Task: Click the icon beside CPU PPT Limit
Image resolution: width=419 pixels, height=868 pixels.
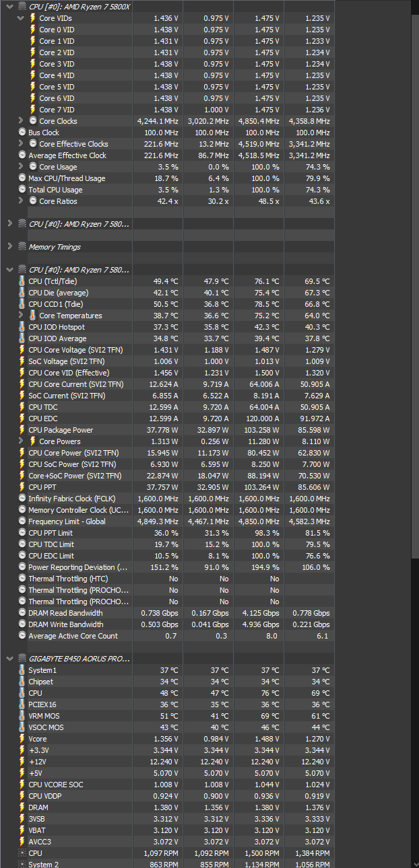Action: (x=22, y=533)
